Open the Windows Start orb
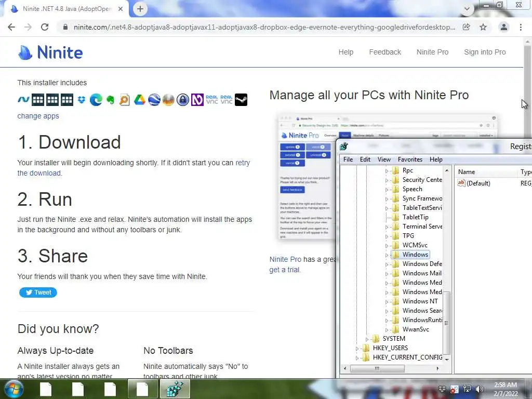The image size is (532, 399). pyautogui.click(x=14, y=389)
